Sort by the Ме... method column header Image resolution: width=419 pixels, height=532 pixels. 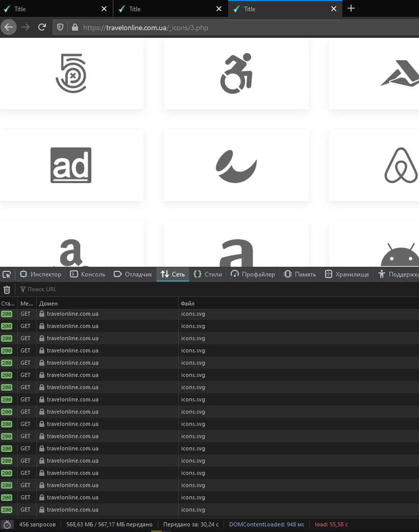(27, 303)
